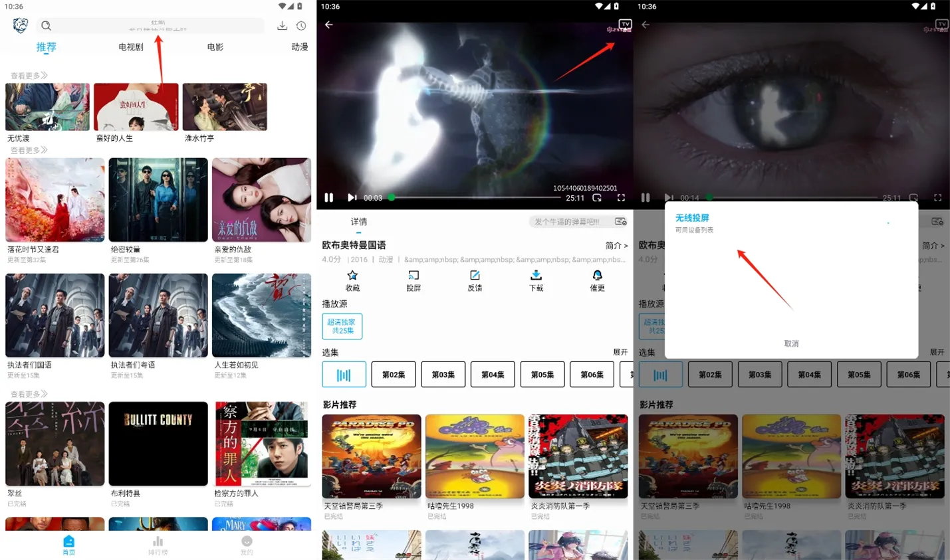Image resolution: width=950 pixels, height=560 pixels.
Task: Tap the search magnifier icon on home screen
Action: [46, 26]
